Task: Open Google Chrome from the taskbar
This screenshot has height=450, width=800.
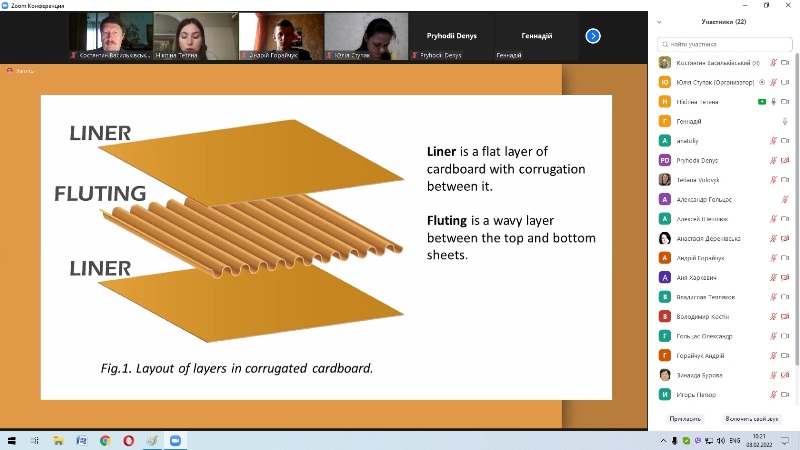Action: pos(105,441)
